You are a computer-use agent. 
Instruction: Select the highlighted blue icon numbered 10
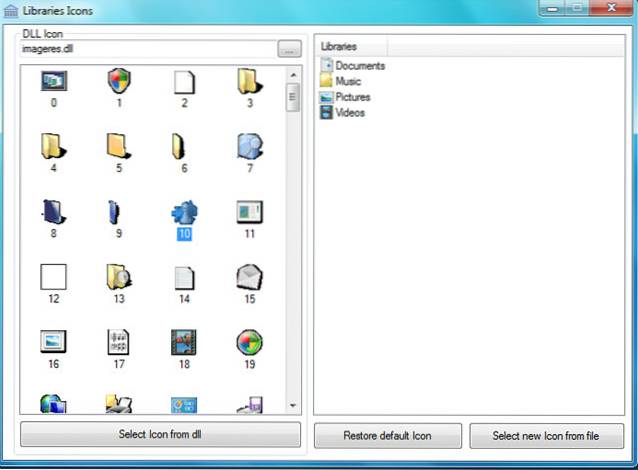coord(184,212)
